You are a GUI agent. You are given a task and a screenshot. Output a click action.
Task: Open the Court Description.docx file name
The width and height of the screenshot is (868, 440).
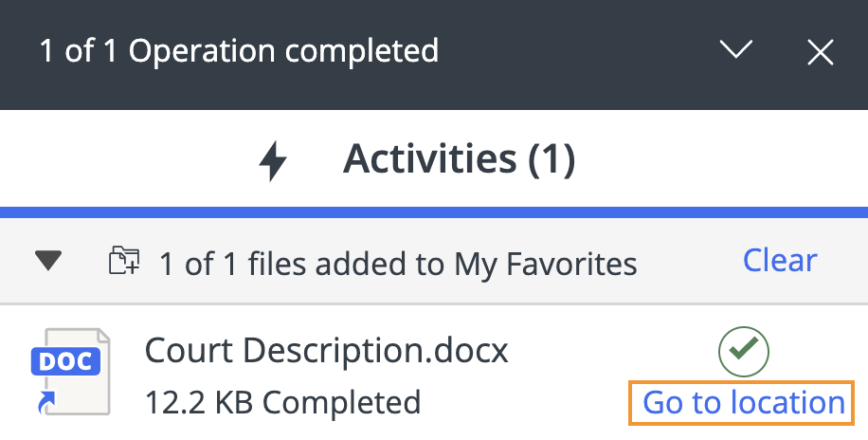point(327,352)
